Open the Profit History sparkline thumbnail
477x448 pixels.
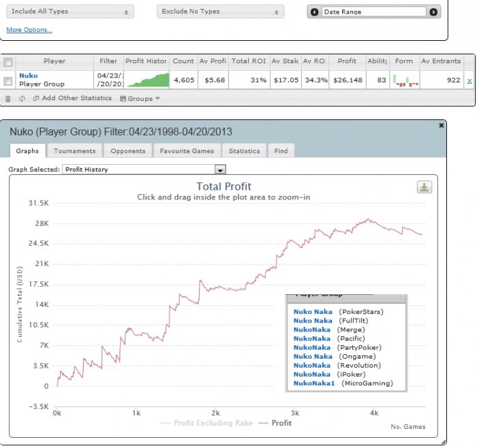(x=147, y=80)
